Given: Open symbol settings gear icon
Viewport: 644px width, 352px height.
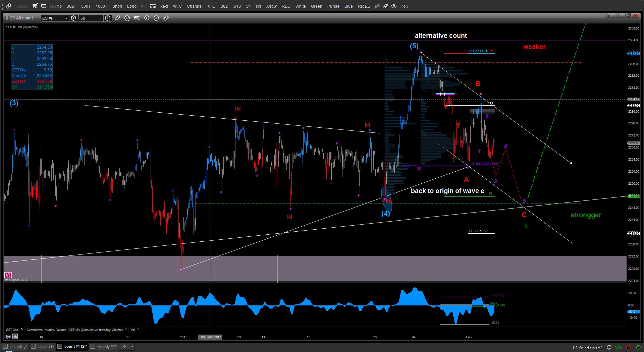Looking at the screenshot, I should pos(73,18).
